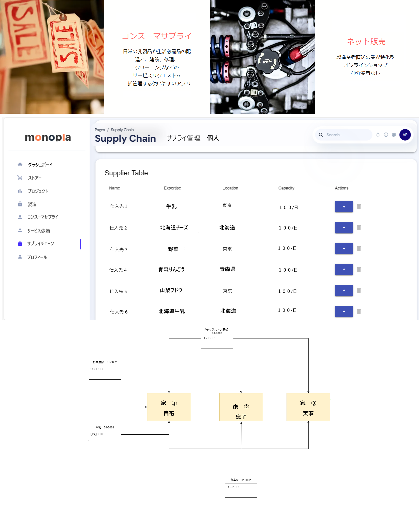Click the Pages breadcrumb link
Viewport: 420px width, 514px height.
coord(100,130)
